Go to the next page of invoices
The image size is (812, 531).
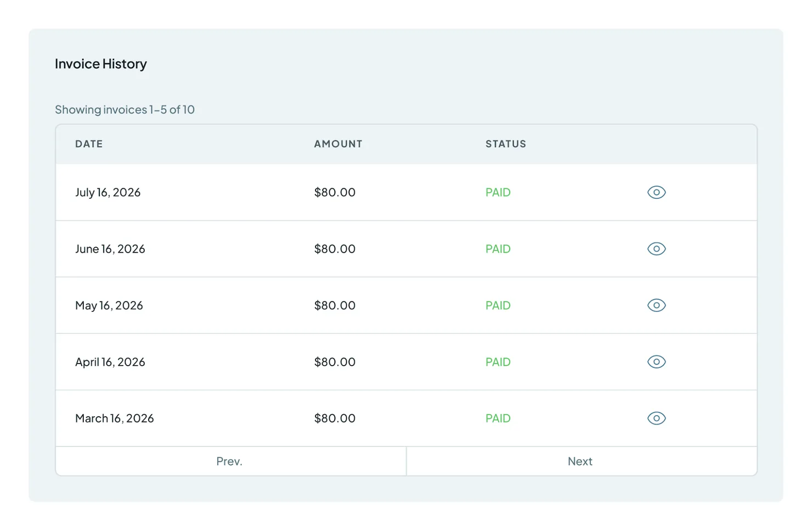point(582,461)
